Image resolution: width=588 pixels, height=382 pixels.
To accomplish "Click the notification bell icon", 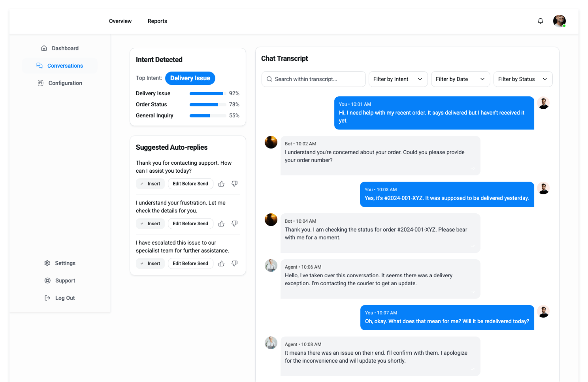I will (x=540, y=21).
